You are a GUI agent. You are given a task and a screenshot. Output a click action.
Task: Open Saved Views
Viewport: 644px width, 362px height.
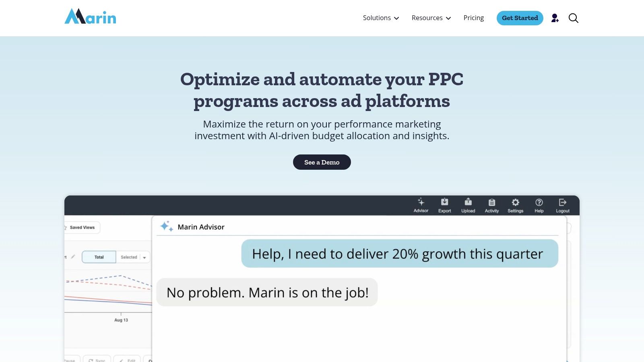[x=82, y=228]
